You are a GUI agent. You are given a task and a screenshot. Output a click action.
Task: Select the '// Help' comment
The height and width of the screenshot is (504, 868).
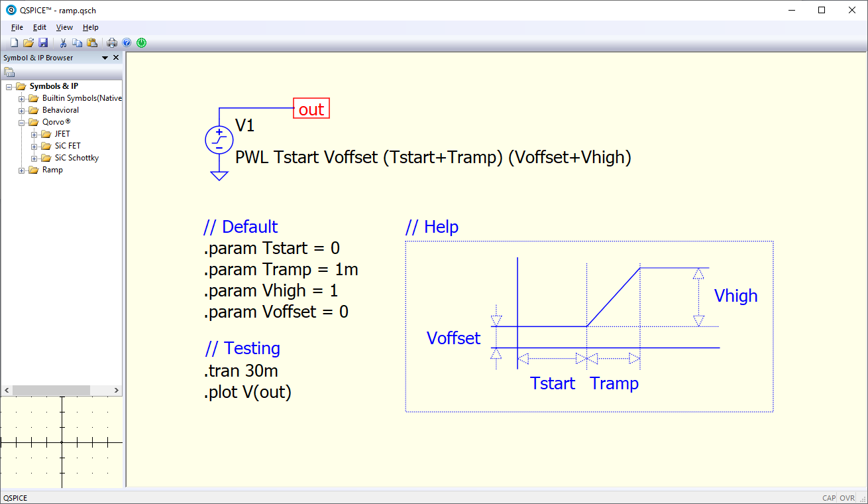pyautogui.click(x=432, y=227)
